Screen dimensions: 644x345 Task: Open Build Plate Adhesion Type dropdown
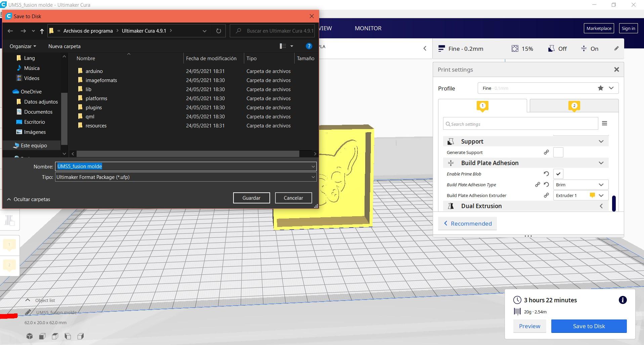click(581, 185)
